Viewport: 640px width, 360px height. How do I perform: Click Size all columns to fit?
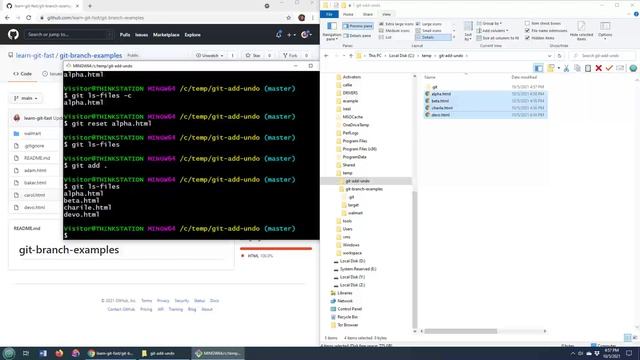(x=498, y=38)
